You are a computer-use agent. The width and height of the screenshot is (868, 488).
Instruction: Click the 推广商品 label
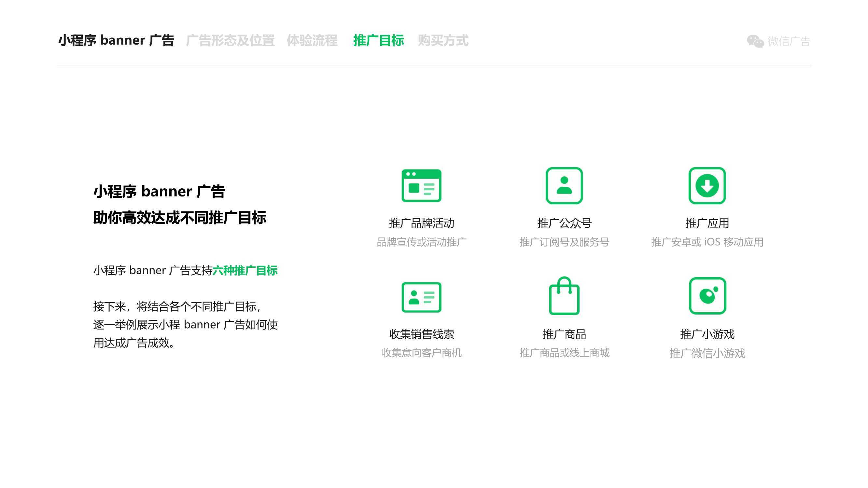(565, 334)
